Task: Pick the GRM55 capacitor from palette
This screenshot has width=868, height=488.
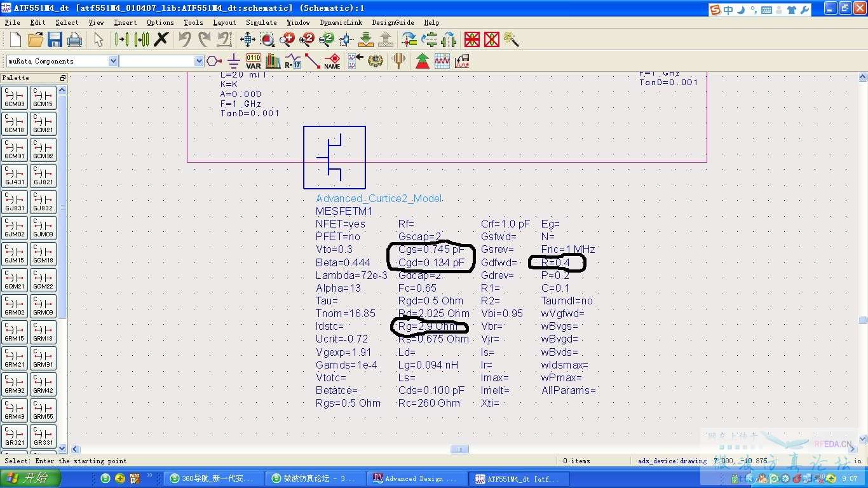Action: 43,410
